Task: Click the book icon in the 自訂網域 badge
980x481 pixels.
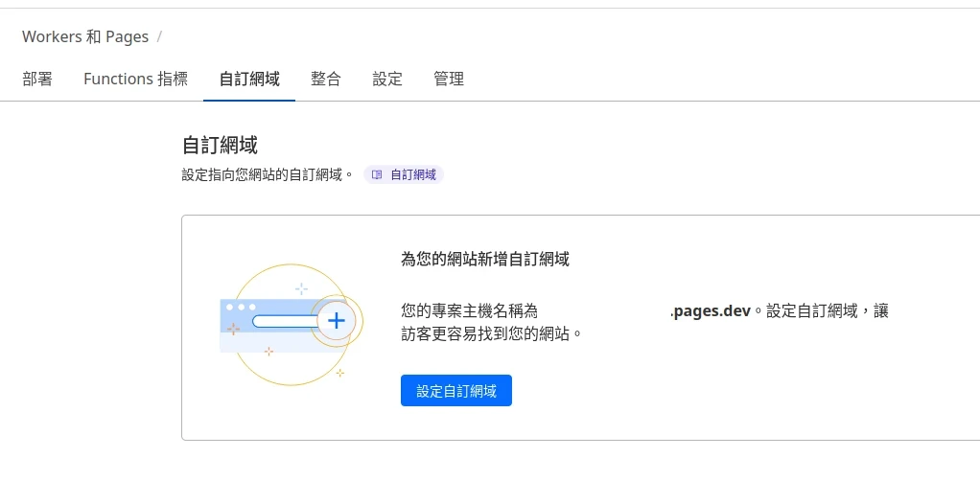Action: pyautogui.click(x=377, y=175)
